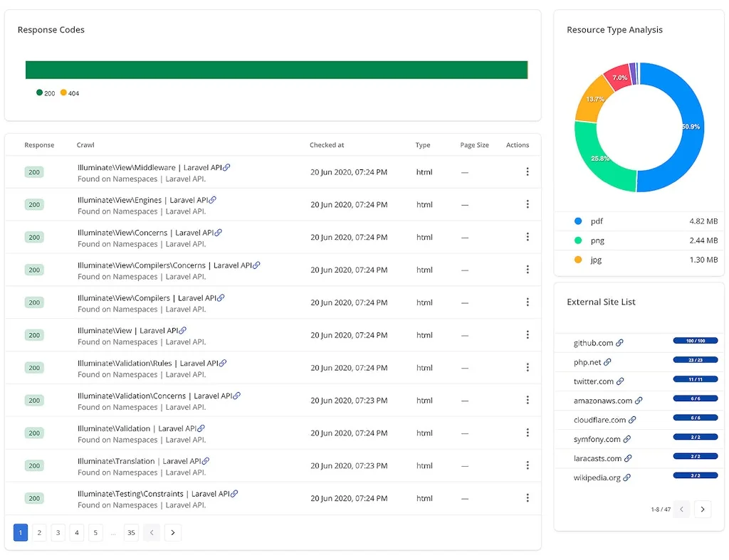Open the twitter.com external link icon

(620, 381)
